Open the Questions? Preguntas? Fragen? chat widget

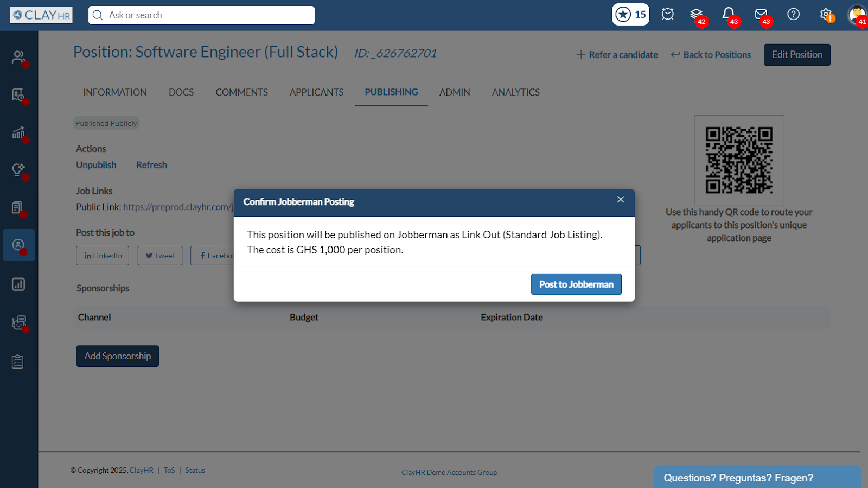[757, 477]
